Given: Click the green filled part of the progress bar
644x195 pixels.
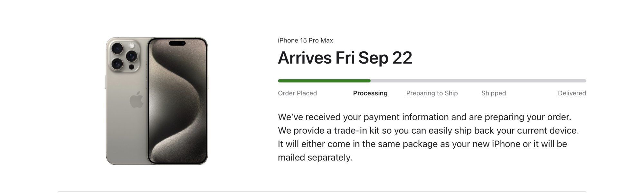Looking at the screenshot, I should (324, 81).
